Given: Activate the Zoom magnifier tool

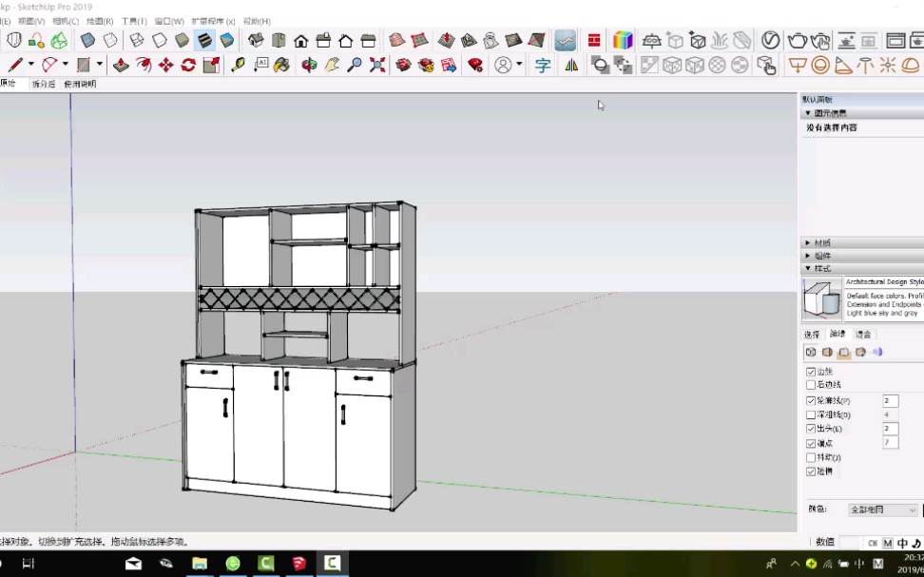Looking at the screenshot, I should coord(355,65).
